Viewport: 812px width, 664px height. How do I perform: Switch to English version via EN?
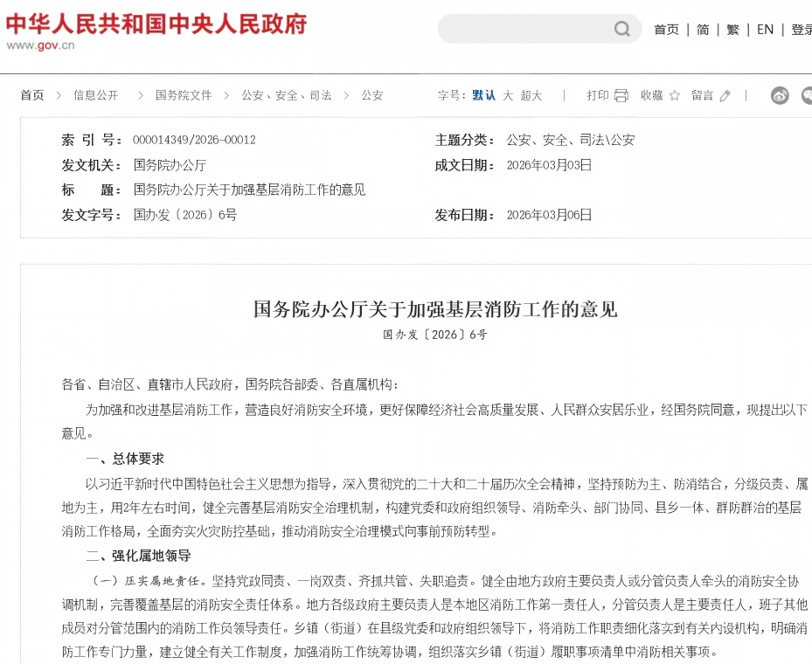[x=765, y=30]
